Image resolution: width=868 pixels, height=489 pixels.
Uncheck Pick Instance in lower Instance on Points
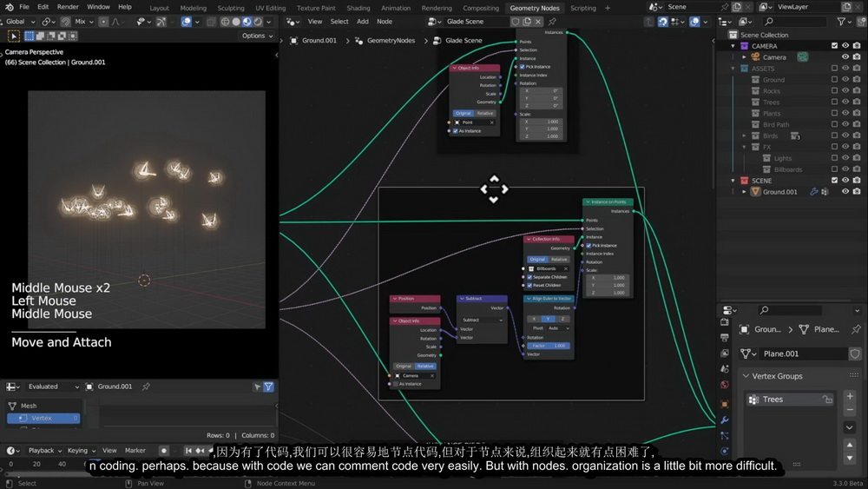click(x=589, y=245)
